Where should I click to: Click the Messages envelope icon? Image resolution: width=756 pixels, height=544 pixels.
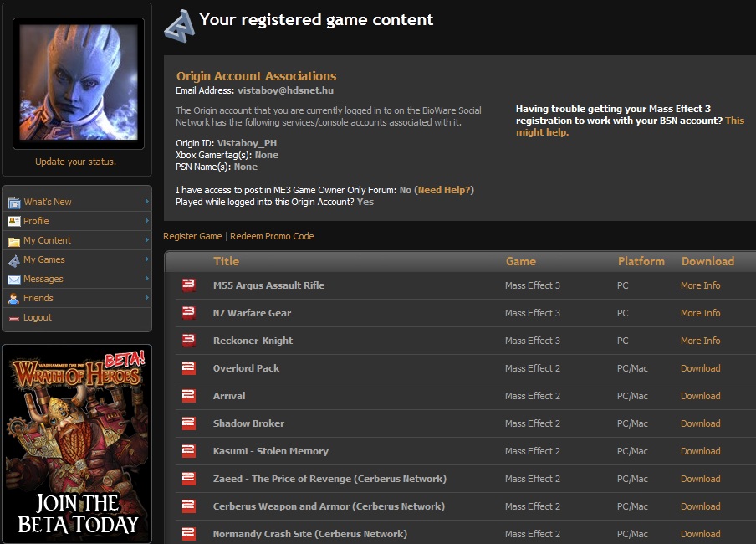(x=14, y=280)
